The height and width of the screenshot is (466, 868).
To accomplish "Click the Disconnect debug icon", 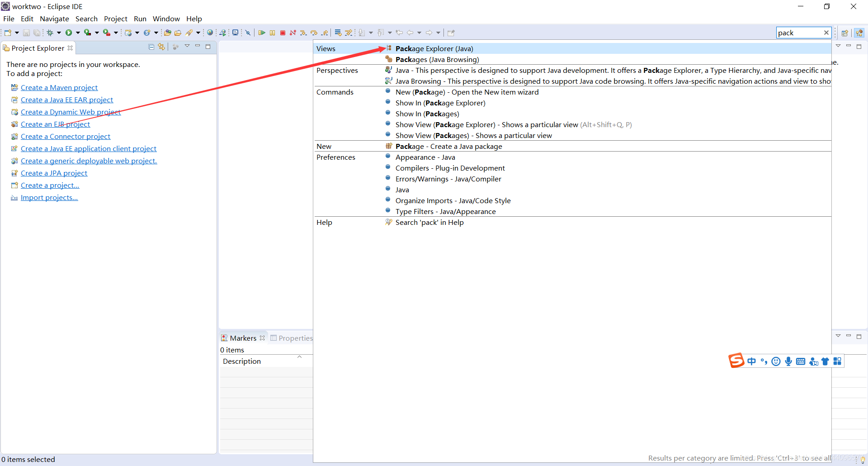I will [293, 33].
